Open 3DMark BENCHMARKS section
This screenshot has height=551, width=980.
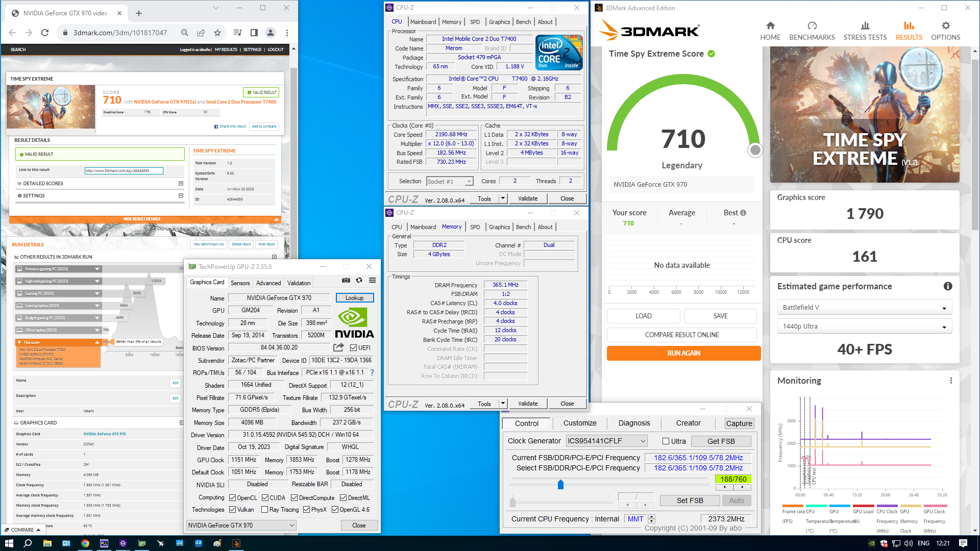tap(812, 31)
